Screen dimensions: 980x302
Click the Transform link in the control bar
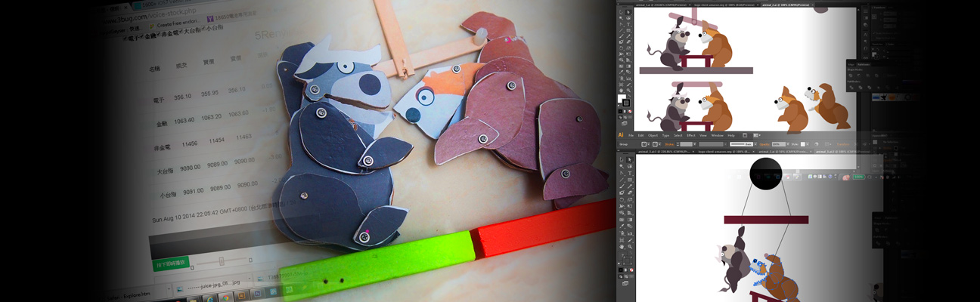(843, 144)
